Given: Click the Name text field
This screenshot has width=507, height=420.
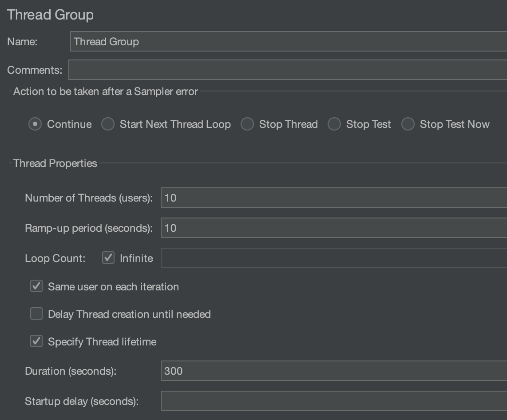Looking at the screenshot, I should pyautogui.click(x=289, y=42).
